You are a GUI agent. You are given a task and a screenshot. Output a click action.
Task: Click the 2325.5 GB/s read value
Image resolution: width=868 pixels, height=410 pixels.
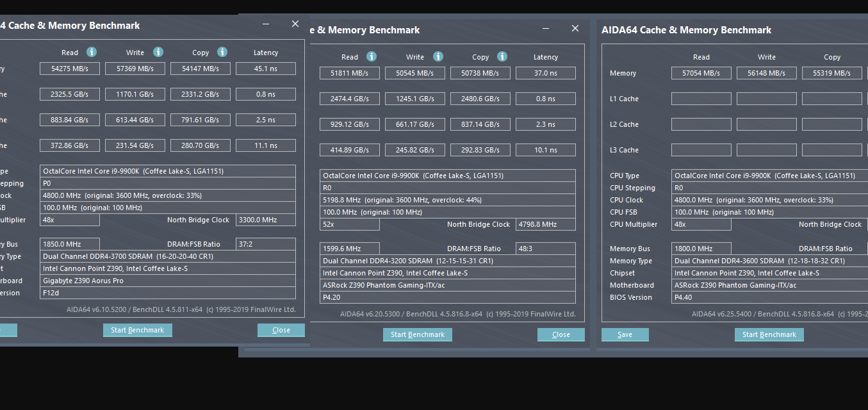(x=70, y=94)
